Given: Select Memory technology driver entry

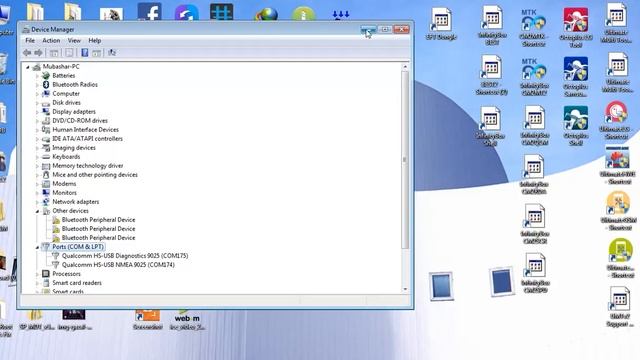Looking at the screenshot, I should click(87, 165).
